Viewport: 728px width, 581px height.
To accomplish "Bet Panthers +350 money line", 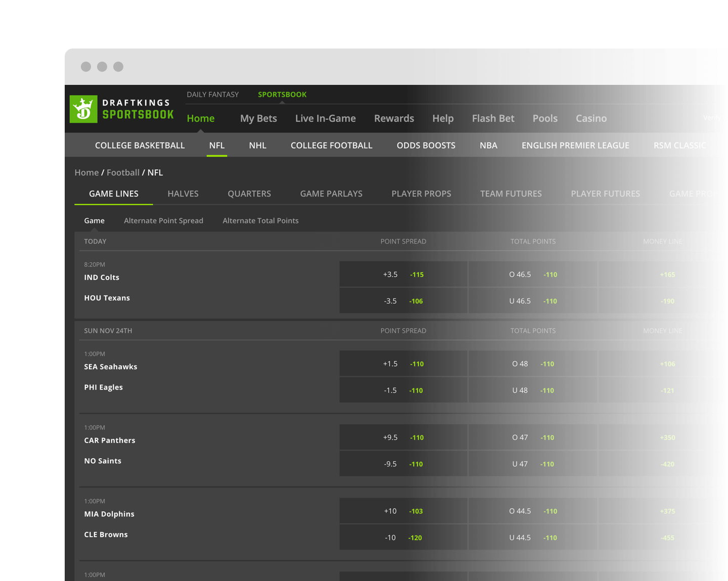I will 663,438.
